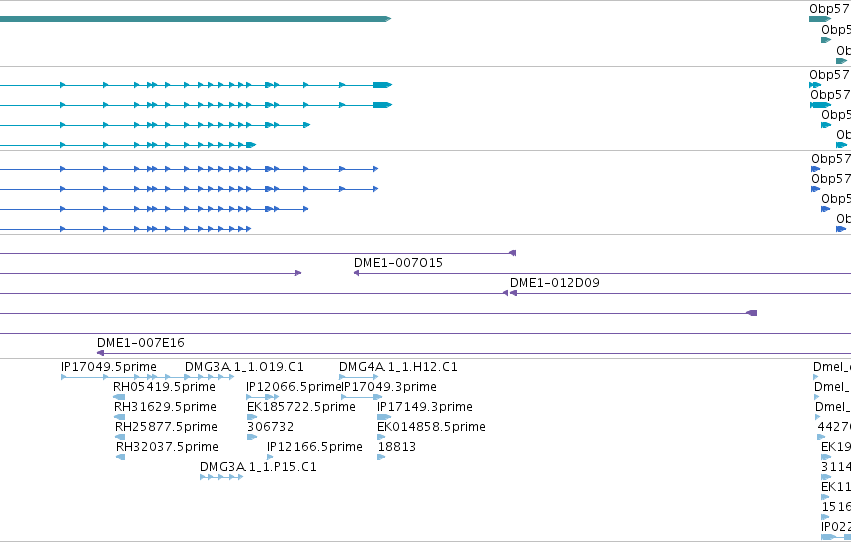Select the arrow glyph under RH25877.5prime
Viewport: 851px width, 542px height.
(120, 437)
